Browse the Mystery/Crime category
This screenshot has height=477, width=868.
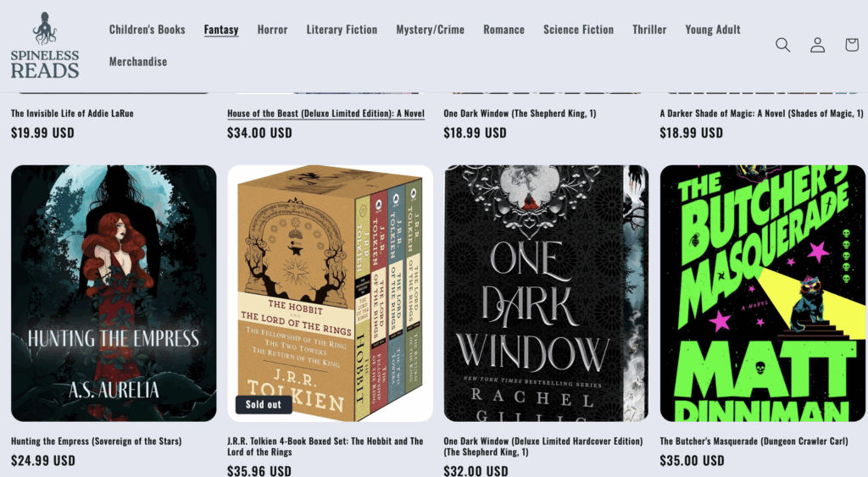pos(430,30)
